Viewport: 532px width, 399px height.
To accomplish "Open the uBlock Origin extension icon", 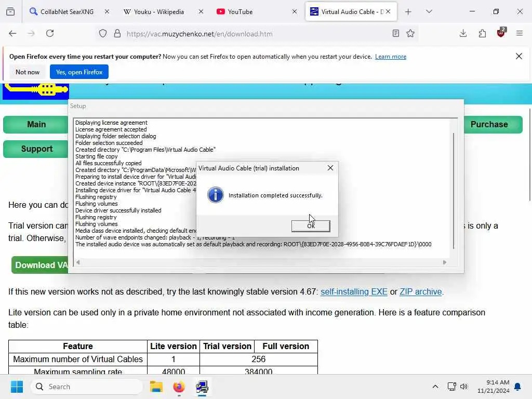I will (501, 33).
